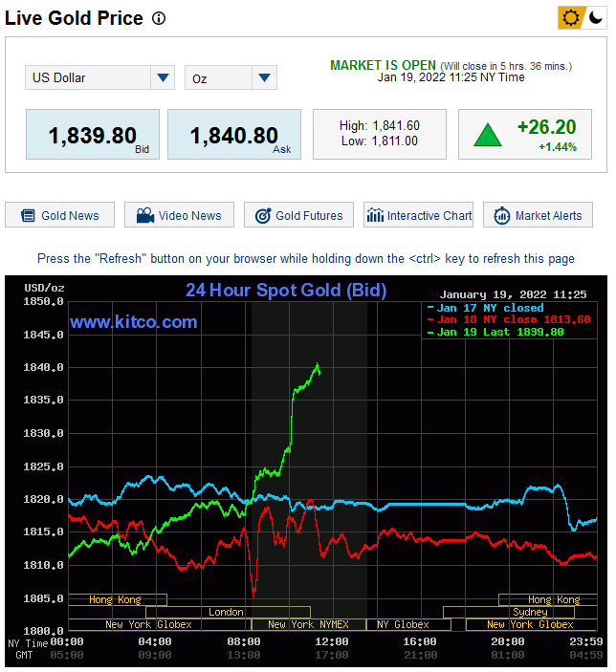The width and height of the screenshot is (616, 672).
Task: Click the Market Alerts clock icon
Action: (502, 216)
